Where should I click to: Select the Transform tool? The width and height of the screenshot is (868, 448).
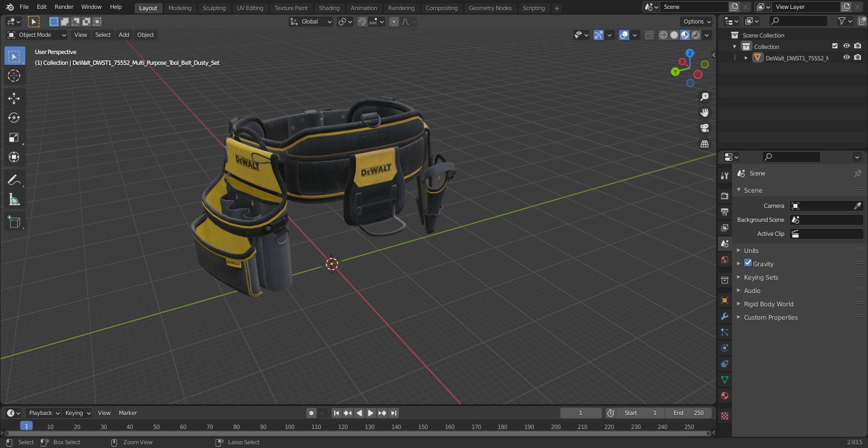click(x=14, y=157)
